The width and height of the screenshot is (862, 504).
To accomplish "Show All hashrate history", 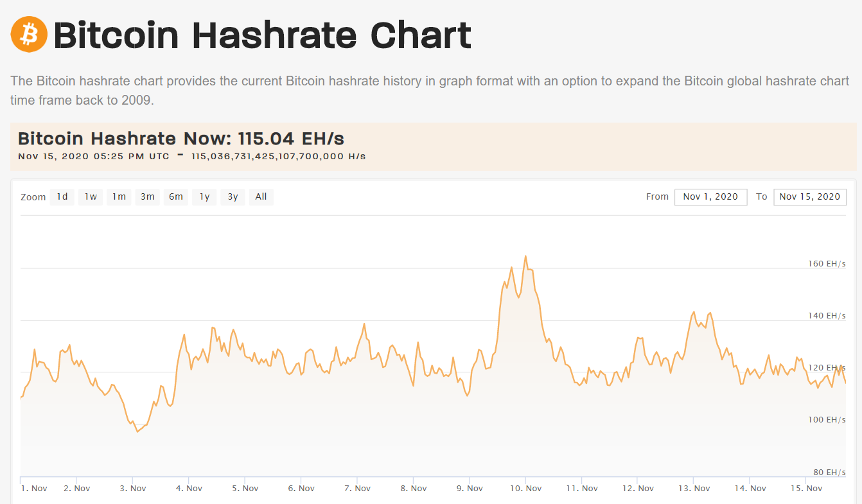I will coord(261,197).
